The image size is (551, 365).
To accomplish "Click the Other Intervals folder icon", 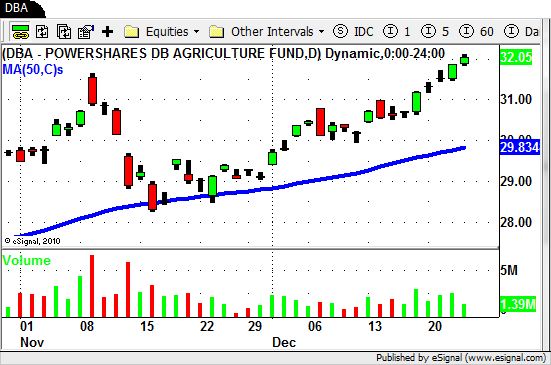I will pos(216,32).
